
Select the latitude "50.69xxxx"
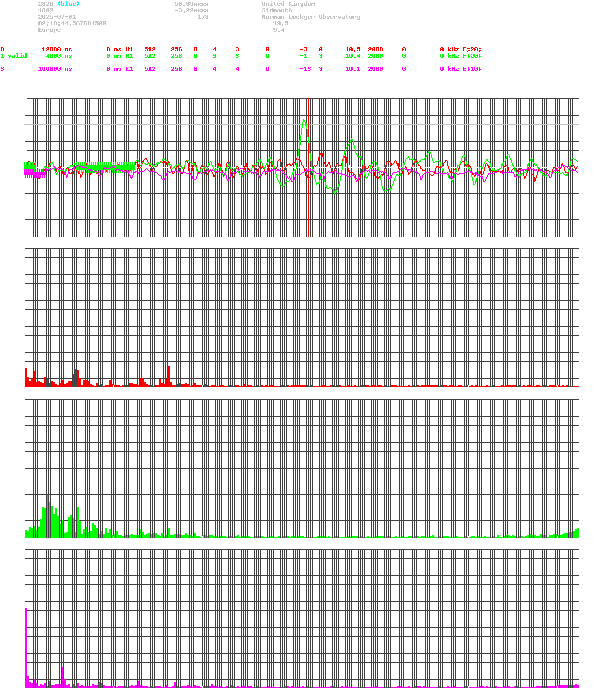pyautogui.click(x=192, y=4)
